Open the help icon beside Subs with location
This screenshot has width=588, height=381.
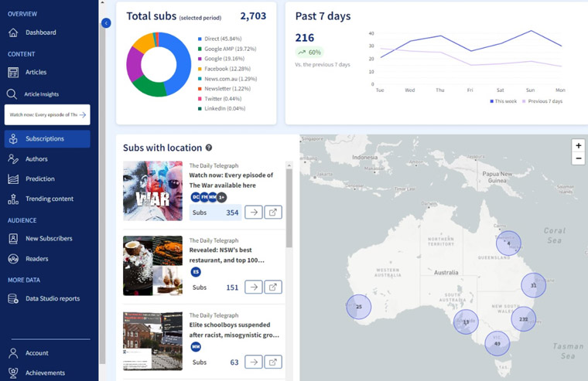209,148
